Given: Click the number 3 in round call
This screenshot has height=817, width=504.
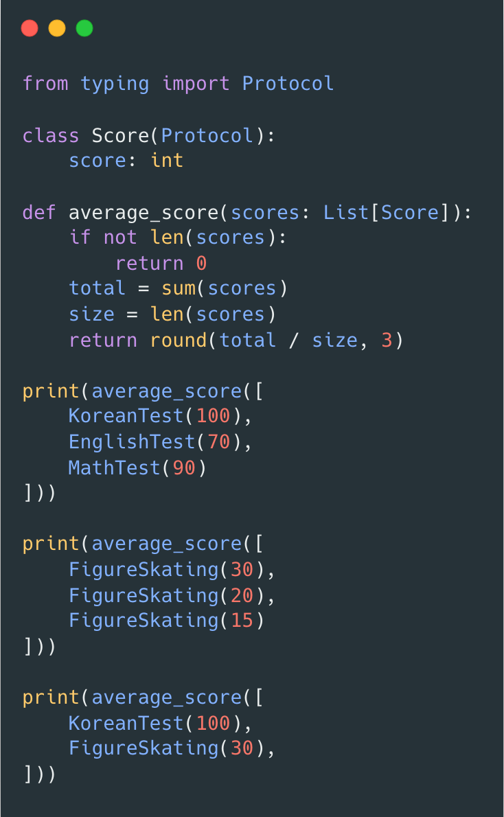Looking at the screenshot, I should coord(386,341).
